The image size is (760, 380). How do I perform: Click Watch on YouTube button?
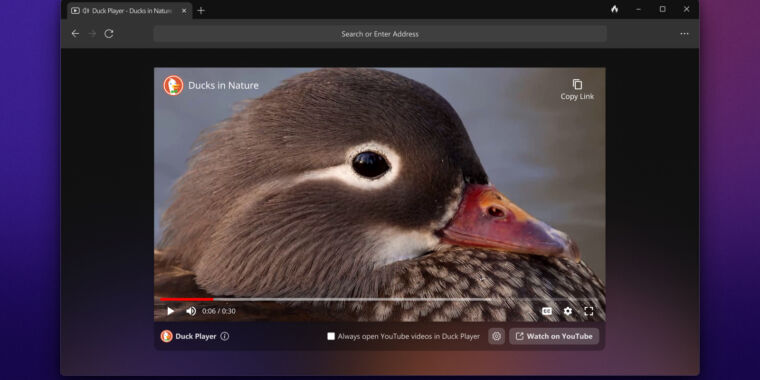pyautogui.click(x=554, y=336)
